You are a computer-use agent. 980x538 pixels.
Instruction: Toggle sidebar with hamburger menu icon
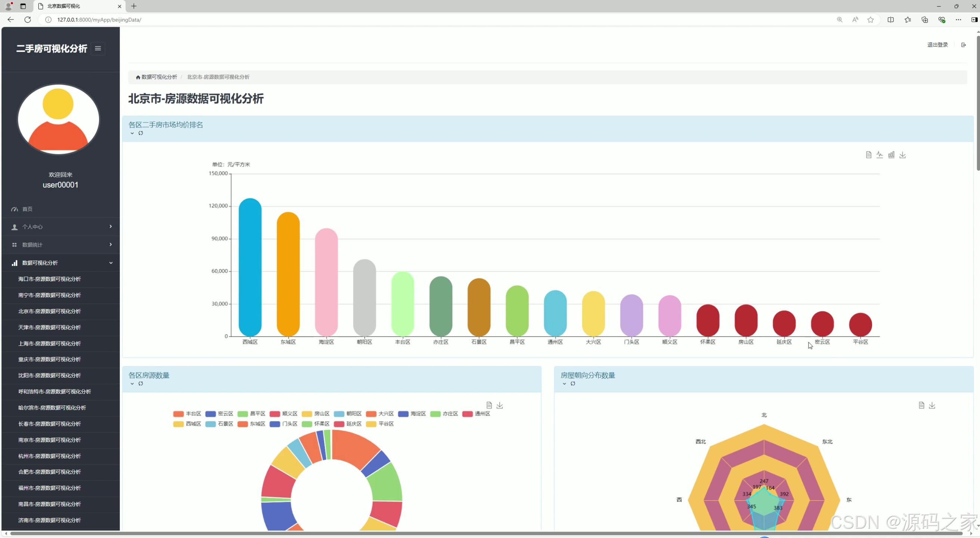click(98, 48)
